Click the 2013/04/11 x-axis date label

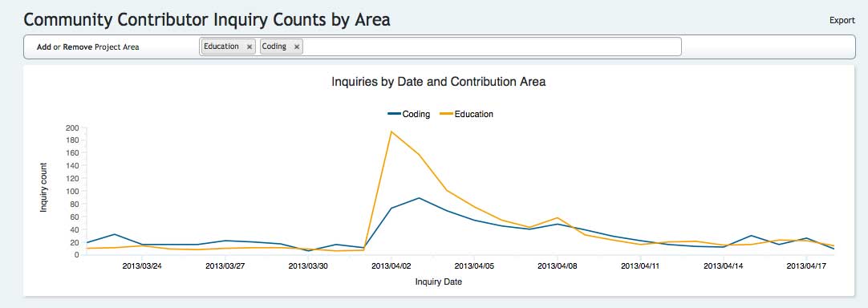tap(640, 266)
